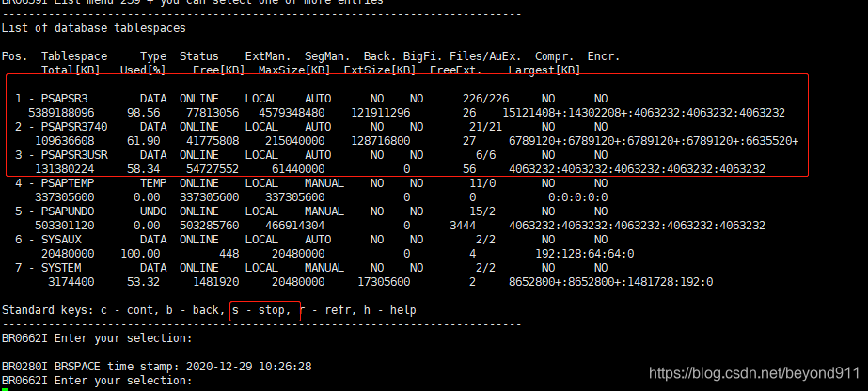Screen dimensions: 868x391
Task: Click free space value 54727552
Action: (213, 169)
